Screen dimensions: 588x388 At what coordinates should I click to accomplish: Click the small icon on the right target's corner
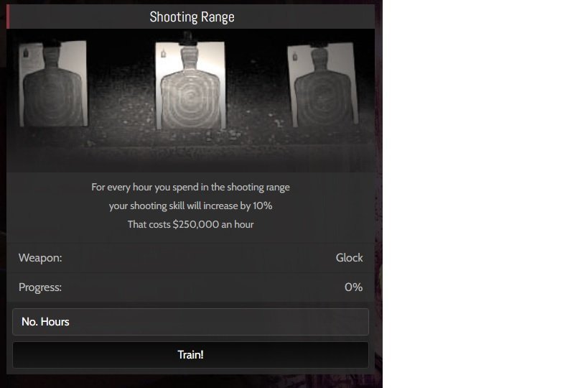[x=295, y=57]
